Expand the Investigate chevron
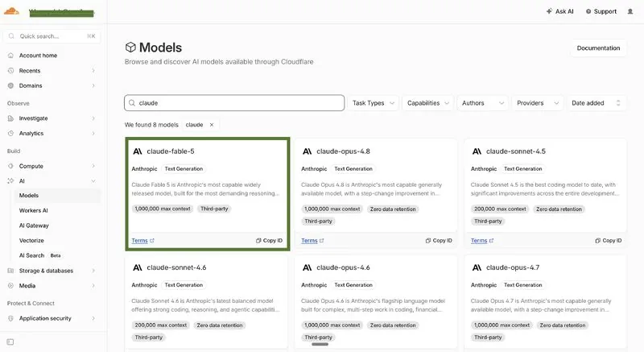This screenshot has width=644, height=352. click(x=93, y=118)
